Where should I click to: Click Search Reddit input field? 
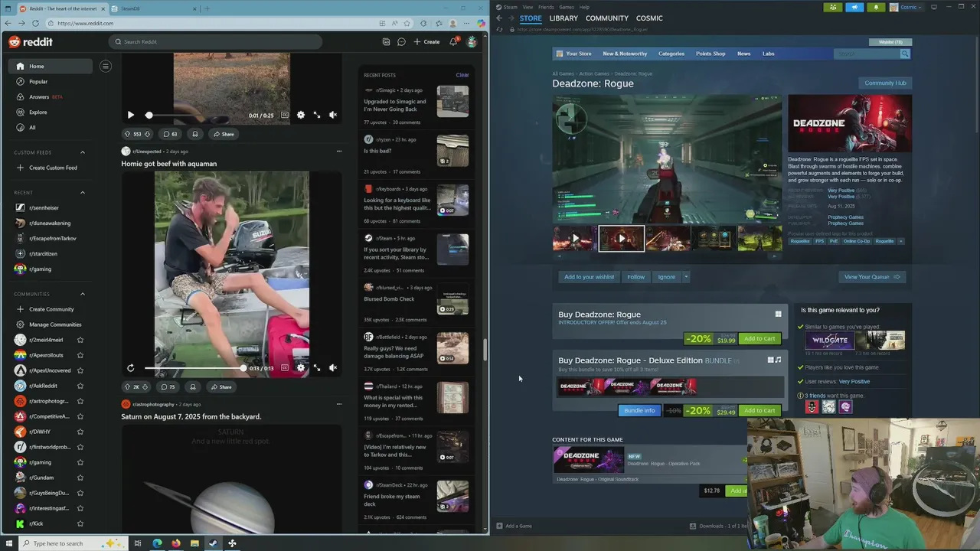coord(215,41)
